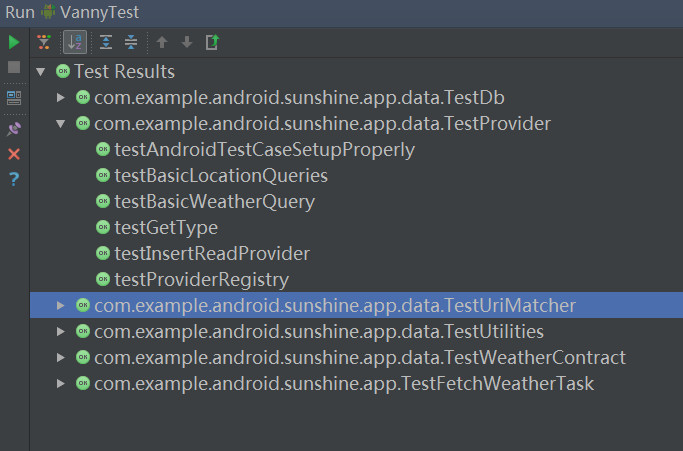
Task: Expand the TestFetchWeatherTask node
Action: point(61,384)
